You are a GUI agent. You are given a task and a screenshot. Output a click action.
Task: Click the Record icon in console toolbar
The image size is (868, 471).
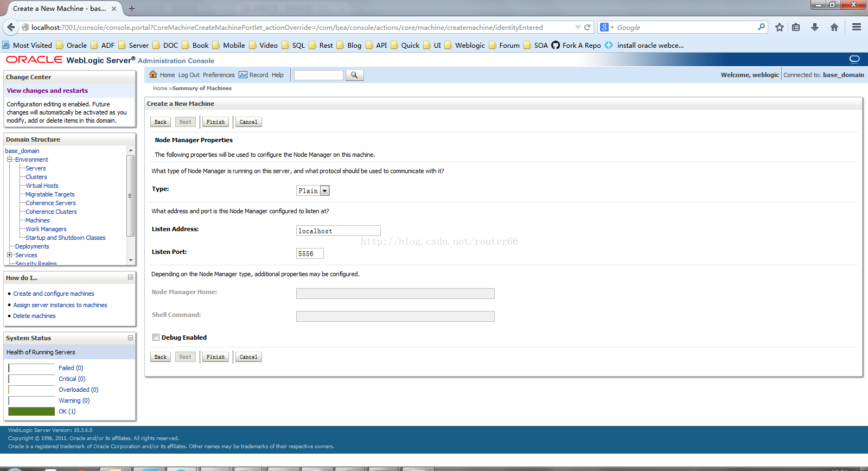click(243, 75)
